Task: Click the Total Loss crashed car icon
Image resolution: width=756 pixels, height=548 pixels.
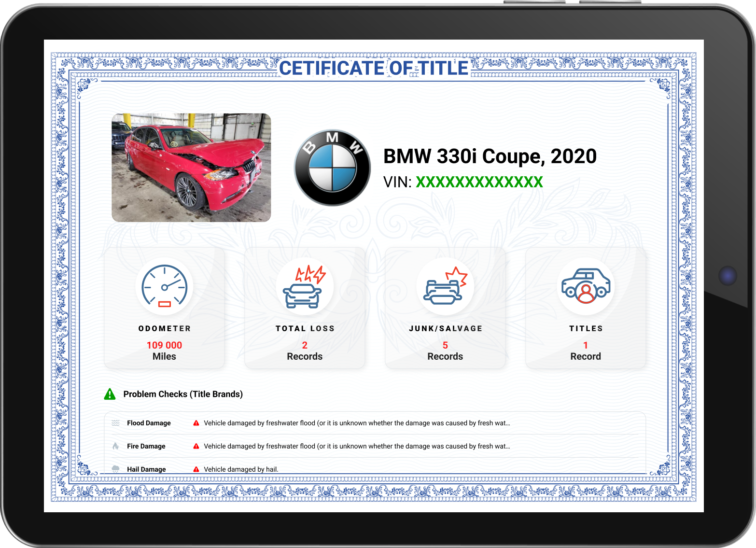Action: pyautogui.click(x=305, y=287)
